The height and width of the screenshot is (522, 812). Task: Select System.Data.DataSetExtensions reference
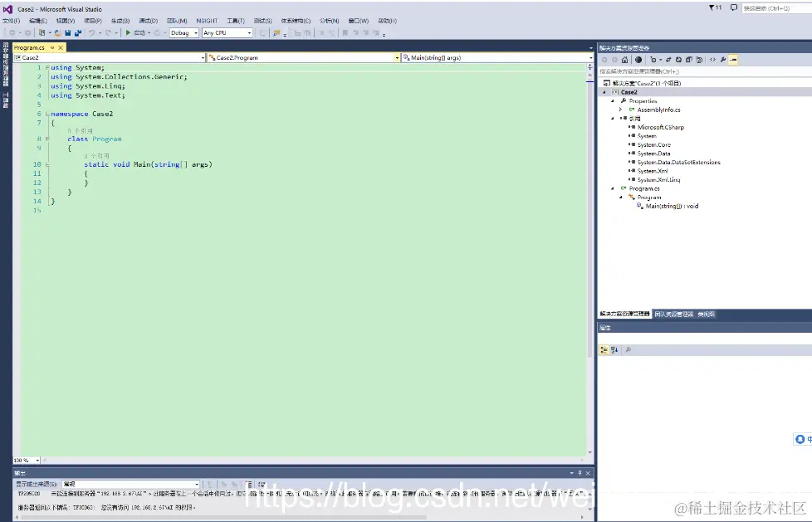point(678,162)
